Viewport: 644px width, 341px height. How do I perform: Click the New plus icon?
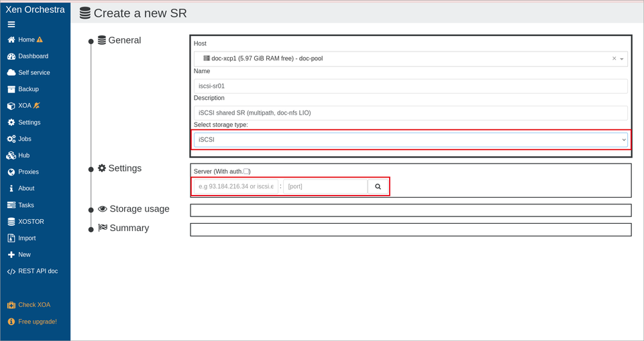[11, 255]
